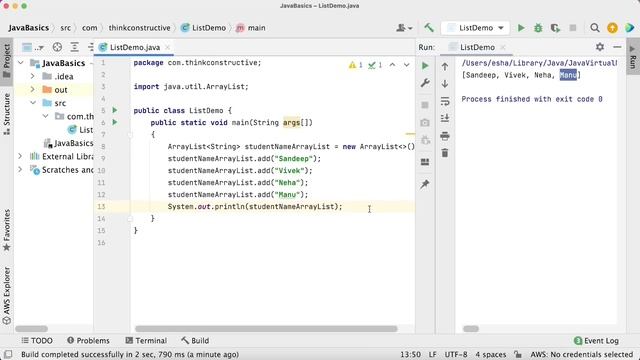Image resolution: width=640 pixels, height=360 pixels.
Task: Click 4 spaces indent setting
Action: coord(490,354)
